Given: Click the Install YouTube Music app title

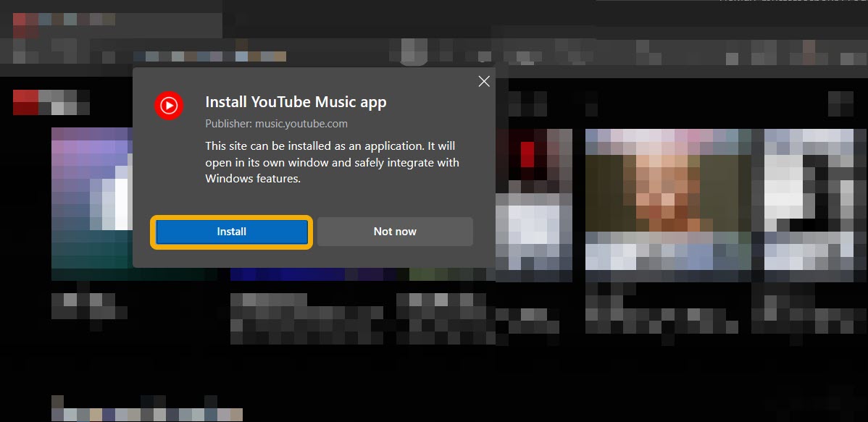Looking at the screenshot, I should 296,101.
